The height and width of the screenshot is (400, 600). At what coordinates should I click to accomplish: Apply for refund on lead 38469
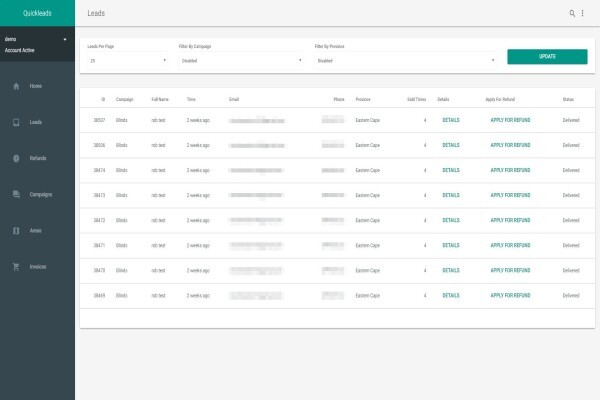point(510,296)
